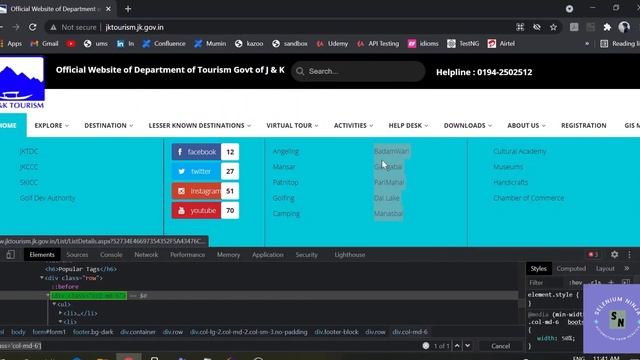640x360 pixels.
Task: Click the JK Tourism logo
Action: (x=22, y=83)
